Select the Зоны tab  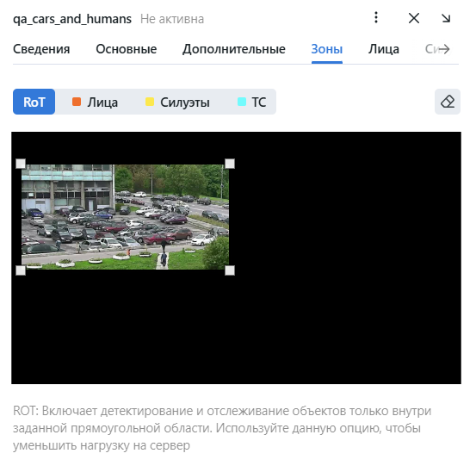326,49
